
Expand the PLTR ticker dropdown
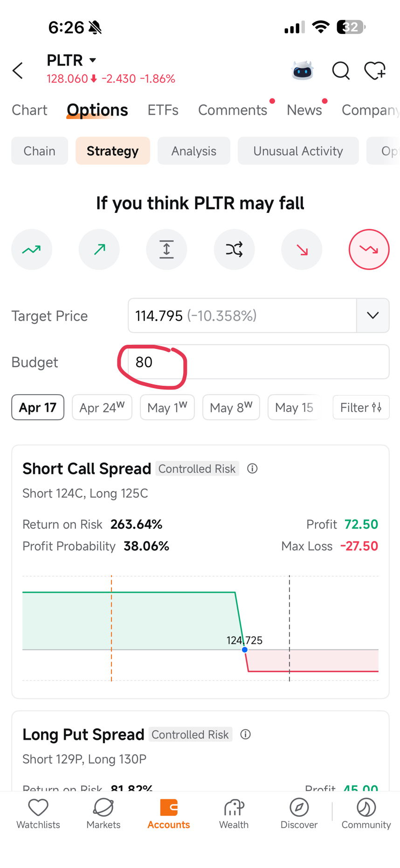(x=93, y=60)
